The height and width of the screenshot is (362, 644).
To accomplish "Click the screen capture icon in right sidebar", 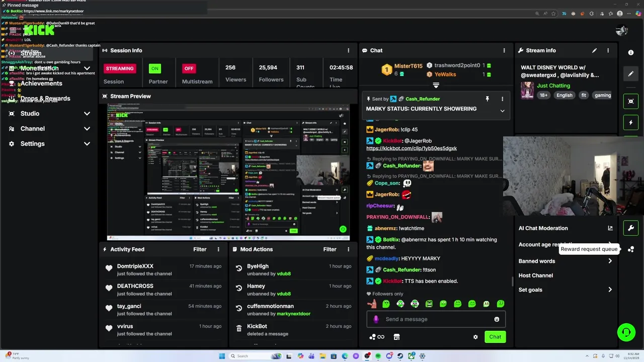I will coord(631,101).
